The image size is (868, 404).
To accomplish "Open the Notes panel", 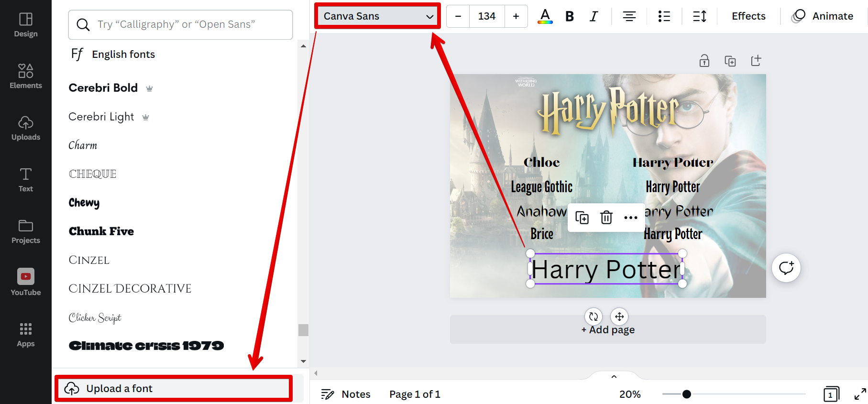I will [346, 394].
